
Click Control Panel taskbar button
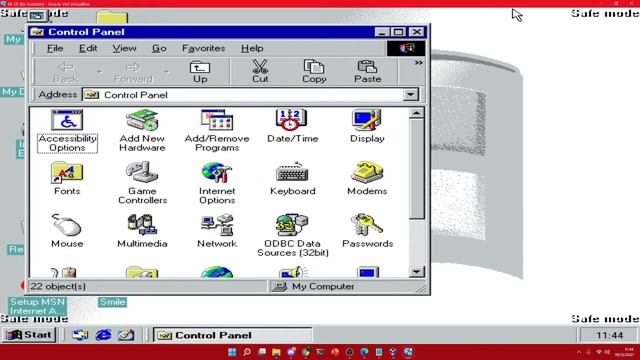pos(233,335)
